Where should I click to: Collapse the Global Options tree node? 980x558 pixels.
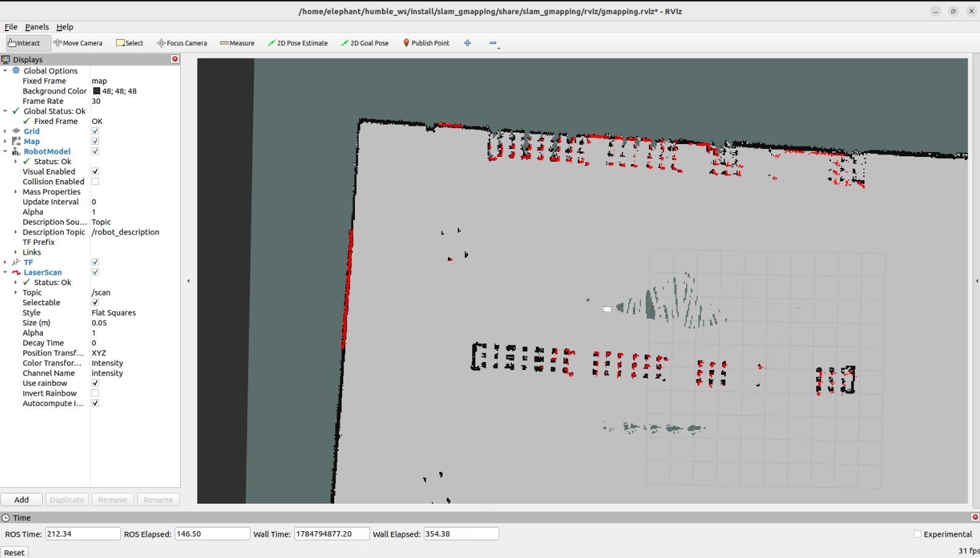pos(5,71)
